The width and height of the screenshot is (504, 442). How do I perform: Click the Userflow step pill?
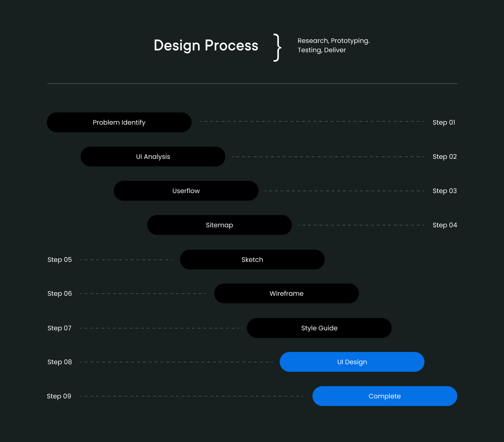coord(186,191)
